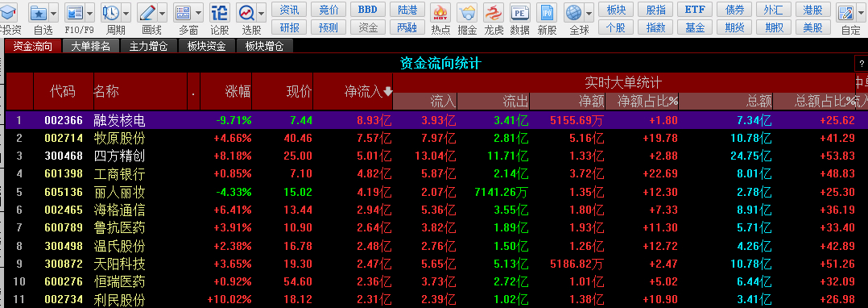Viewport: 868px width, 308px height.
Task: Click the 美股 button
Action: (x=812, y=27)
